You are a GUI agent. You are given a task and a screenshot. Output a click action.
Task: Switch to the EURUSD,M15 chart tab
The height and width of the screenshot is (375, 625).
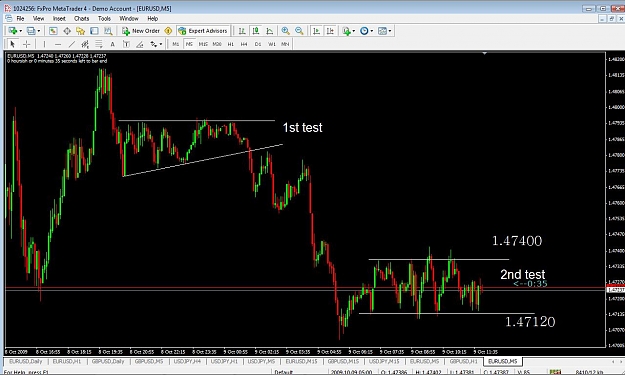[301, 361]
